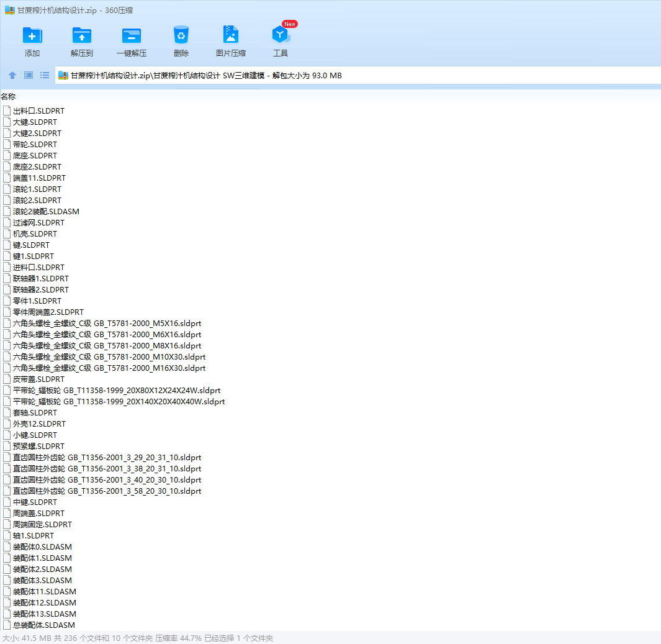
Task: Open the 工具 (Tools) icon
Action: click(281, 35)
